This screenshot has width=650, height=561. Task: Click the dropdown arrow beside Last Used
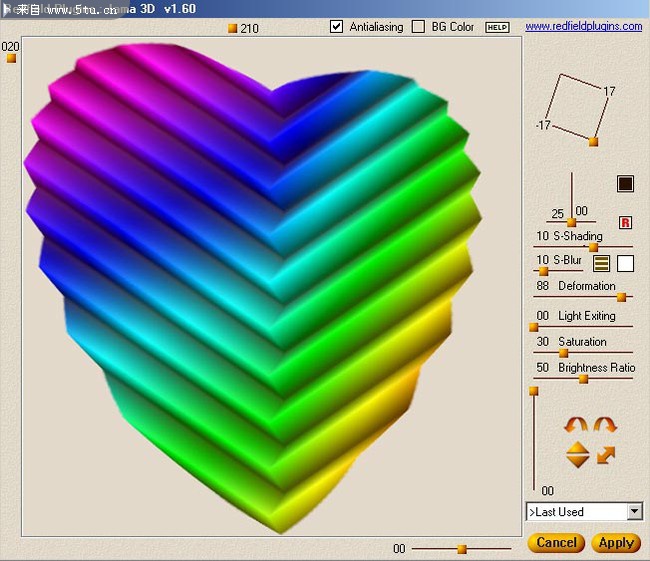click(634, 511)
